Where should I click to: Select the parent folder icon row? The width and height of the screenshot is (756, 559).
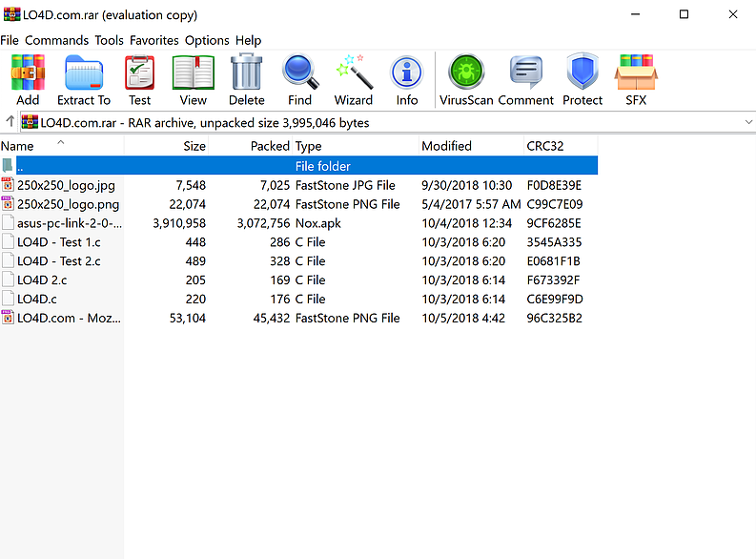click(8, 165)
